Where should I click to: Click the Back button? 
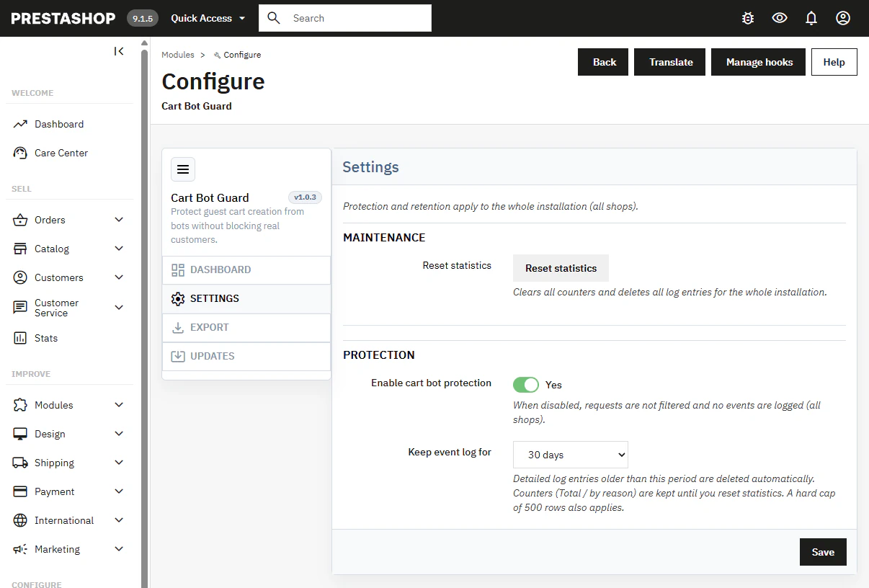click(604, 62)
